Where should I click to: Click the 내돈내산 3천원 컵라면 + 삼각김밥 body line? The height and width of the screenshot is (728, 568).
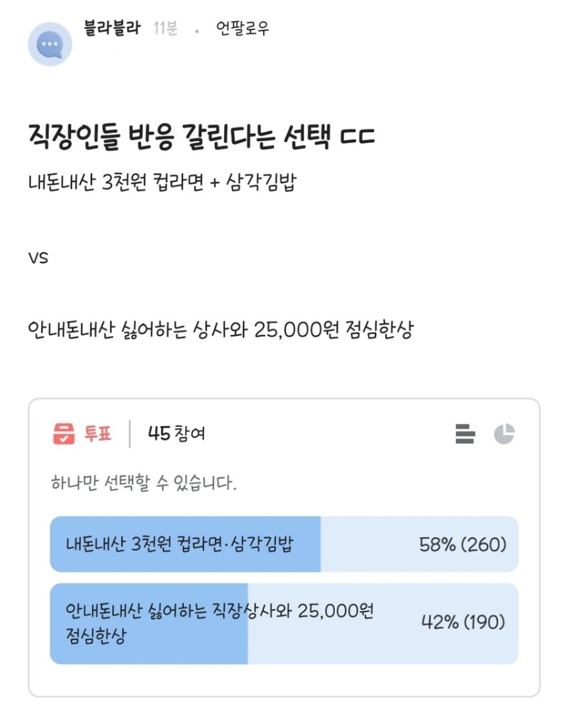163,183
